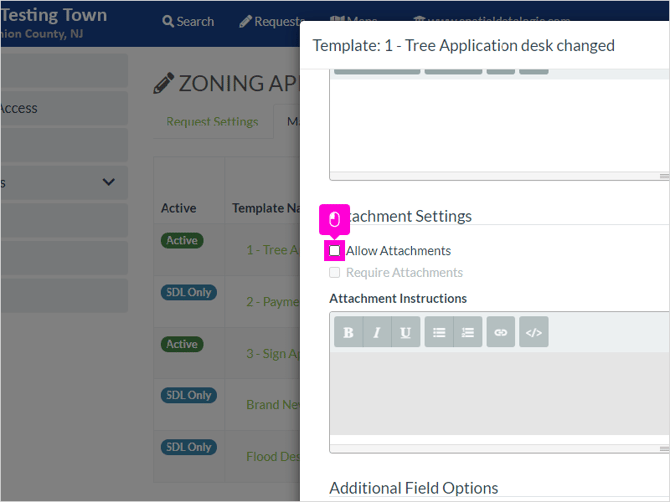Screen dimensions: 670x502
Task: Open the Request Settings tab
Action: click(x=212, y=122)
